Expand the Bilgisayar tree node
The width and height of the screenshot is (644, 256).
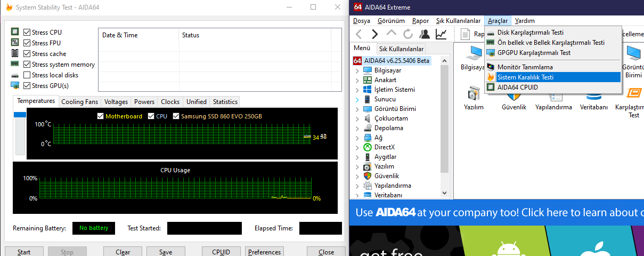tap(357, 70)
